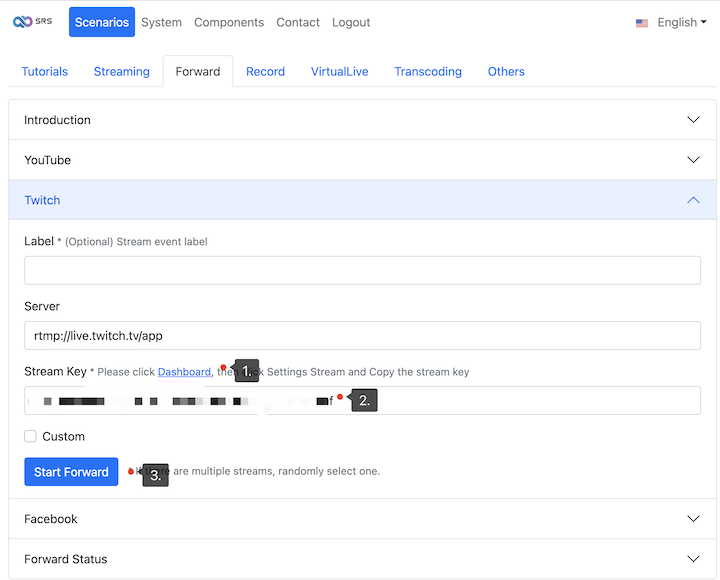Select the Forward tab

point(198,71)
